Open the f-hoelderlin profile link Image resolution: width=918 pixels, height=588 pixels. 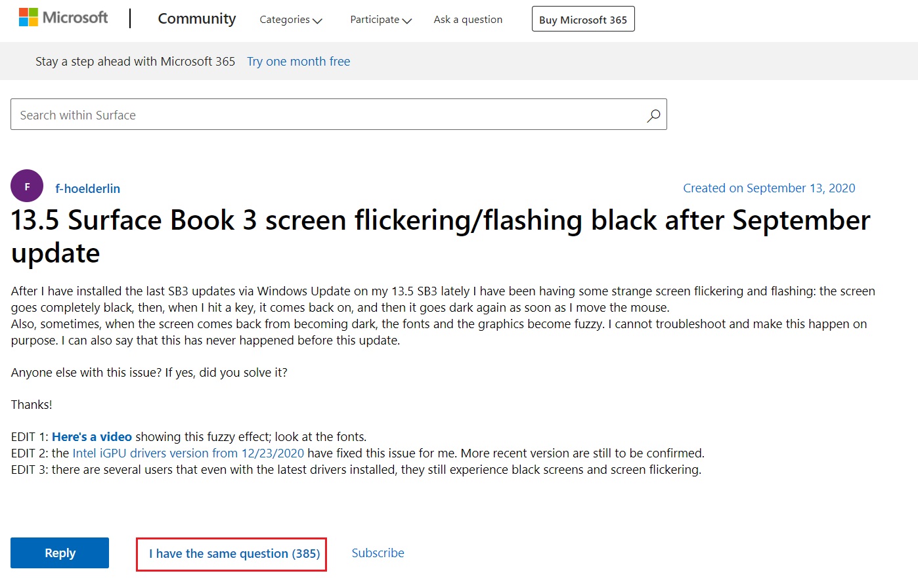87,189
